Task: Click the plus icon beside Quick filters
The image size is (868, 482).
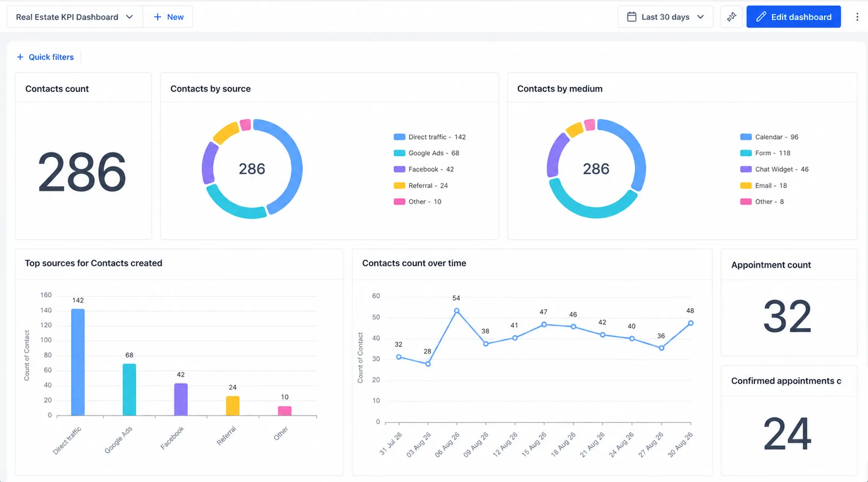Action: point(20,57)
